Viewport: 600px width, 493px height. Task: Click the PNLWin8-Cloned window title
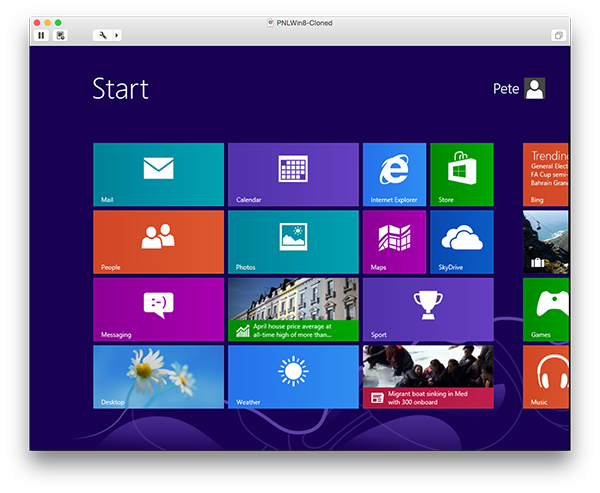point(304,23)
